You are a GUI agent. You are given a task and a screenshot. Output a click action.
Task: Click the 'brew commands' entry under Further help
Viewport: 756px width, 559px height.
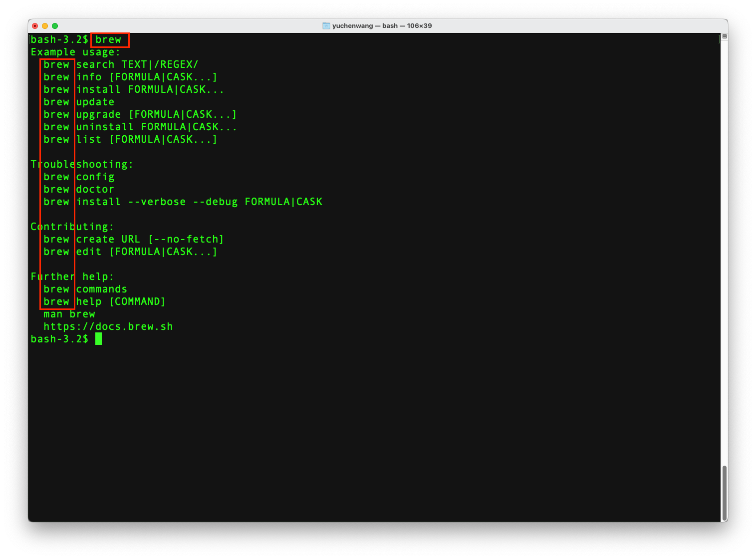click(x=85, y=289)
